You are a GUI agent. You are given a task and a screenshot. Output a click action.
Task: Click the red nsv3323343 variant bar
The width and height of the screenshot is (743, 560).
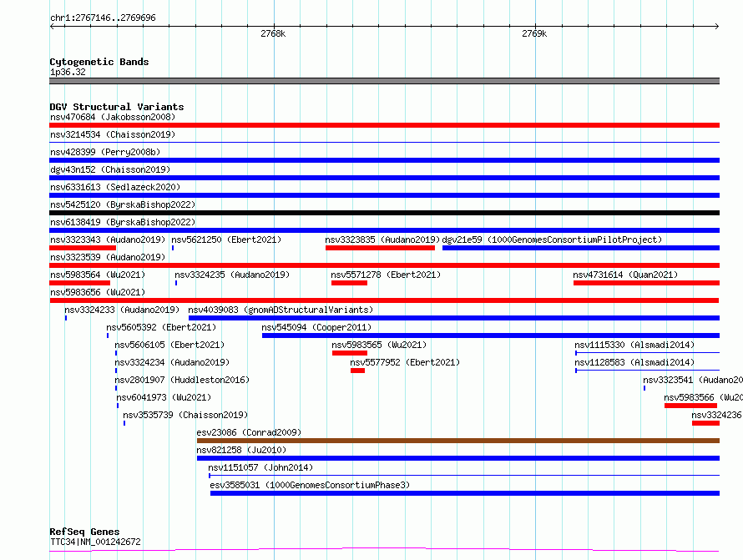[x=83, y=248]
